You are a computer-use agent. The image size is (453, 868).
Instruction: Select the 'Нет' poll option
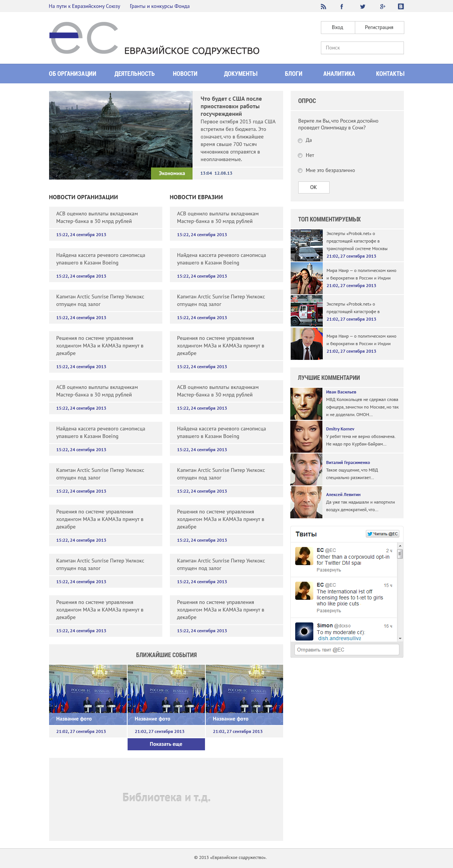(x=300, y=155)
